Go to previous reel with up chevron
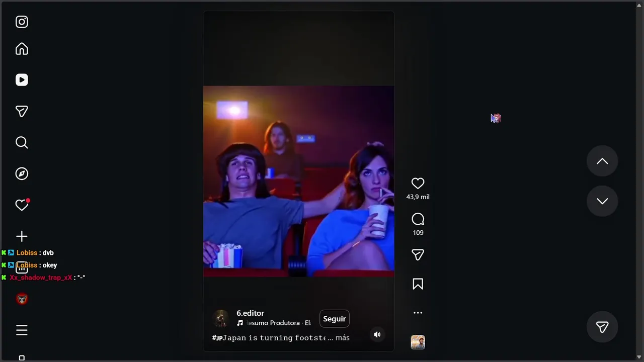The width and height of the screenshot is (644, 362). (x=602, y=161)
